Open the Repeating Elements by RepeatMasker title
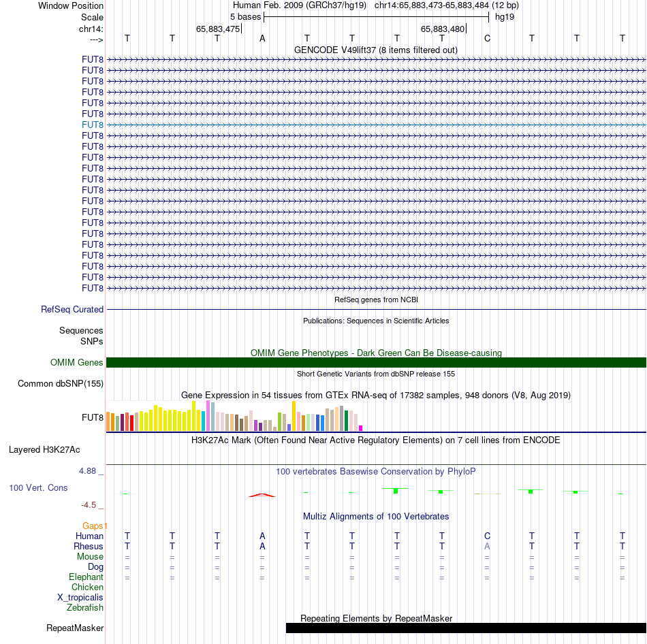647x644 pixels. click(x=376, y=618)
